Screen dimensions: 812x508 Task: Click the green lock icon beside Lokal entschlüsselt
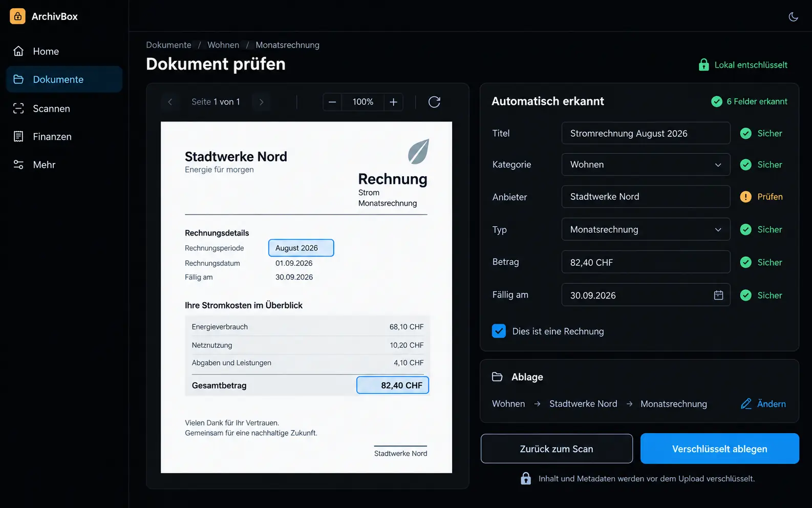[x=704, y=65]
